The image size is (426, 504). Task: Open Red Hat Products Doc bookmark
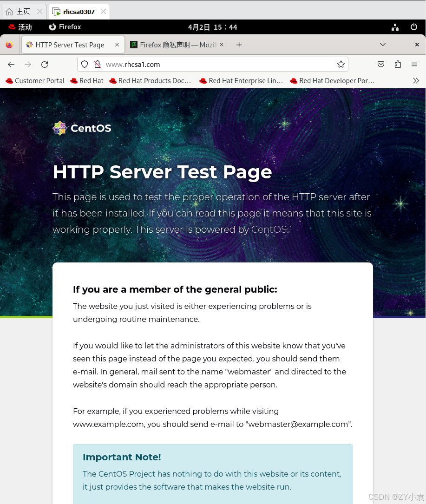coord(150,81)
